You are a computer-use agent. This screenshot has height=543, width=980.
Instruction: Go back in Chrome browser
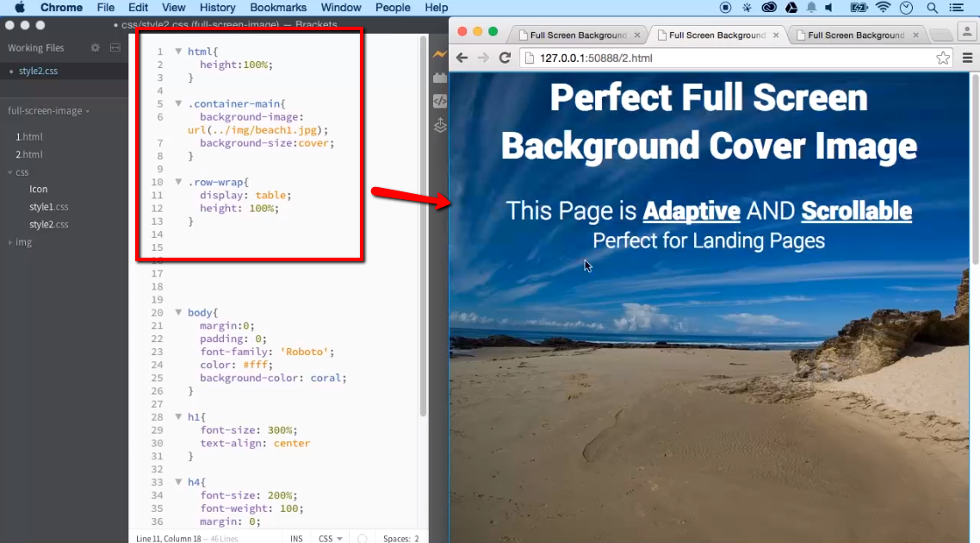click(462, 59)
